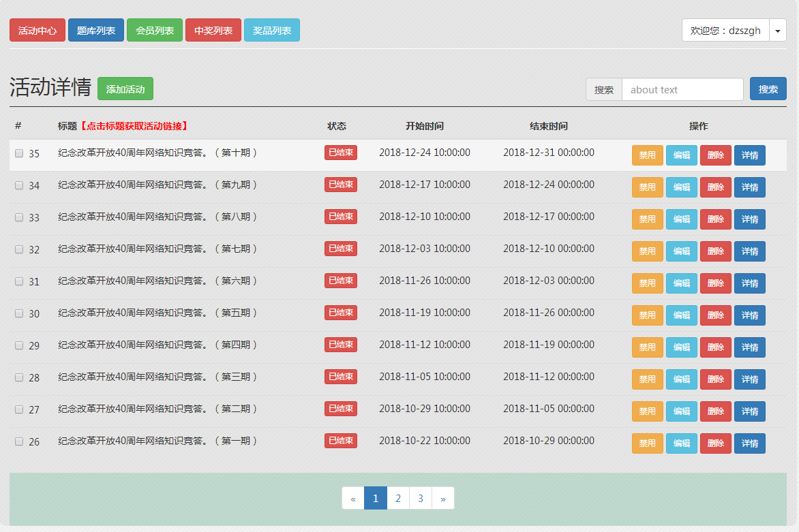Tick the checkbox for row 35
The width and height of the screenshot is (799, 532).
(x=19, y=153)
